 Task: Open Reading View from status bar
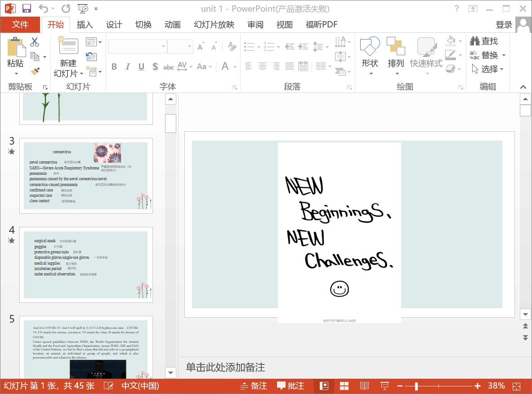pyautogui.click(x=364, y=386)
